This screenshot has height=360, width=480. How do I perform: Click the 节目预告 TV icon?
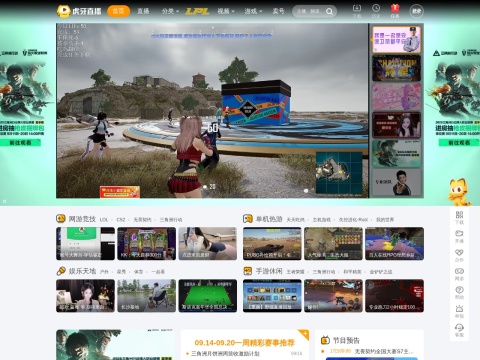pos(325,340)
